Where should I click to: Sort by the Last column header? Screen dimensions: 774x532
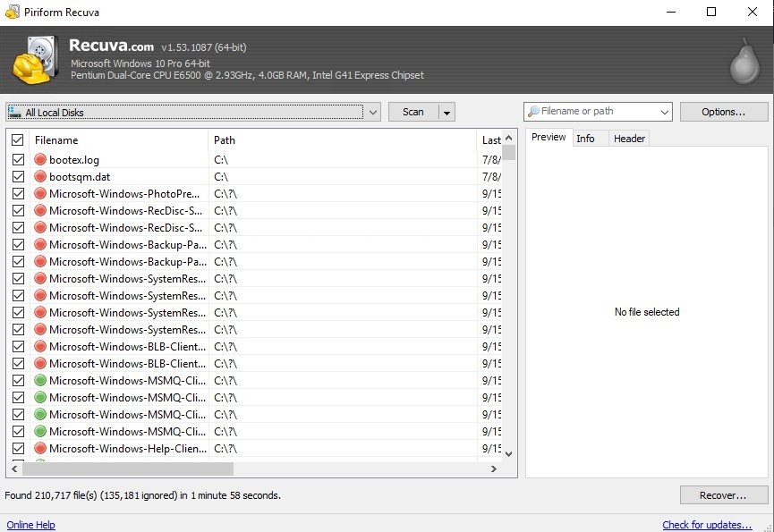(489, 140)
